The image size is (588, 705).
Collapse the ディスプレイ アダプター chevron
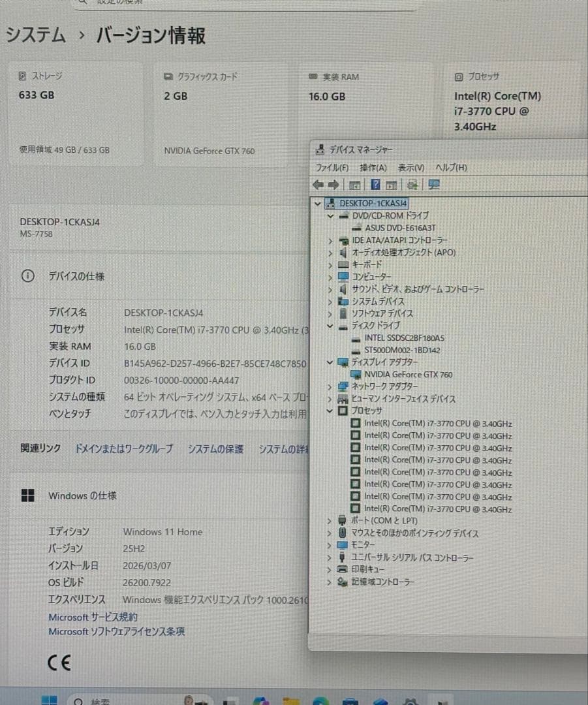point(330,362)
